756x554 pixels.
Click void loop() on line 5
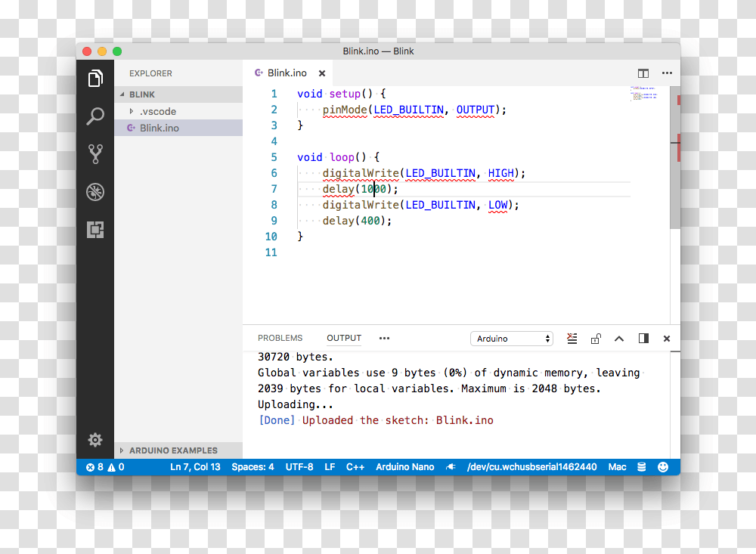coord(332,157)
